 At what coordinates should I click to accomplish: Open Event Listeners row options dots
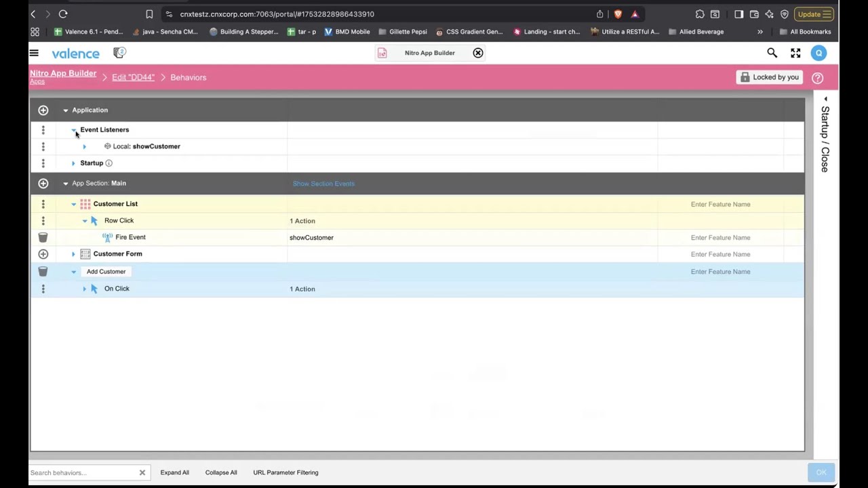tap(43, 129)
